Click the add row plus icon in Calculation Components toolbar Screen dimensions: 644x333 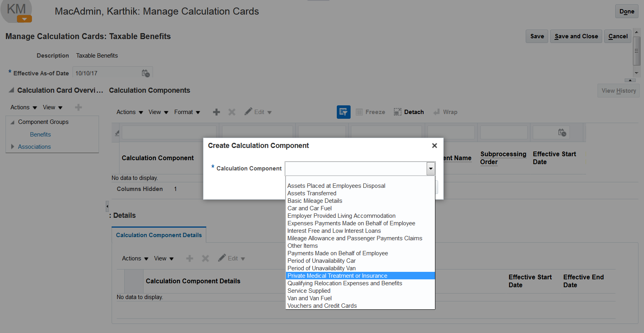tap(217, 112)
